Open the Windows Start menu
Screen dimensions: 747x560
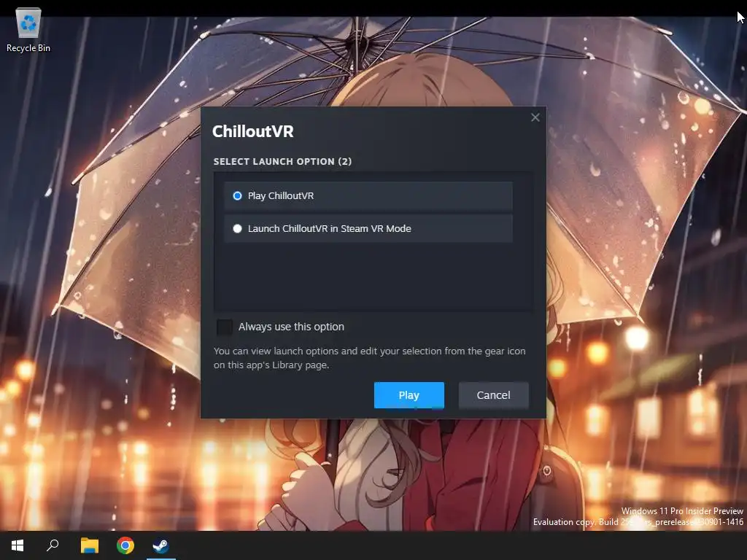(18, 545)
